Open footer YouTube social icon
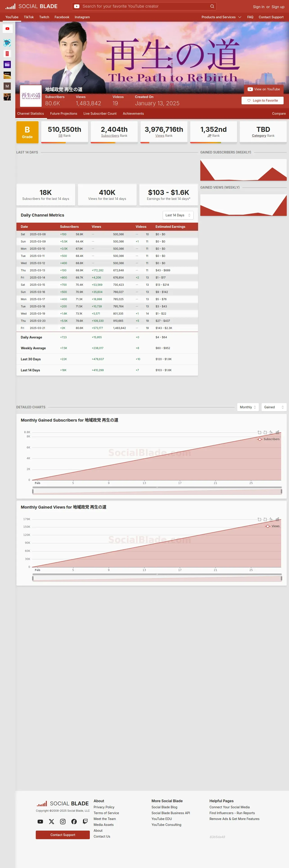This screenshot has height=868, width=289. click(x=40, y=822)
